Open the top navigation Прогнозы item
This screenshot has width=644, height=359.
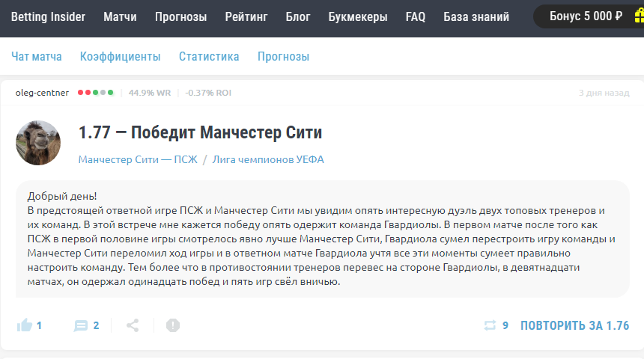[180, 16]
